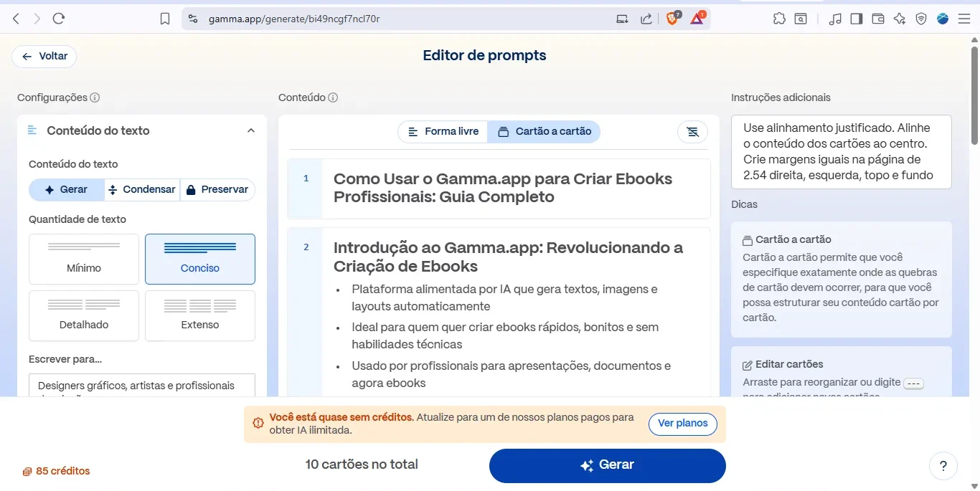Share this page icon
The height and width of the screenshot is (491, 980).
[646, 19]
